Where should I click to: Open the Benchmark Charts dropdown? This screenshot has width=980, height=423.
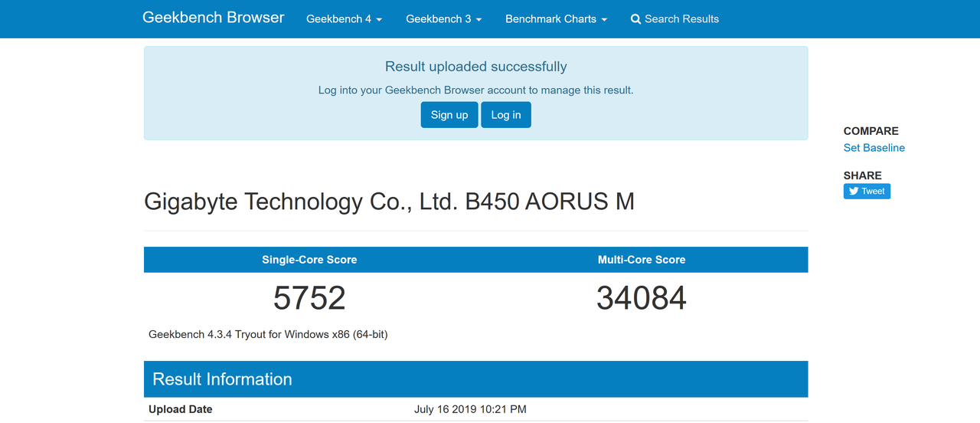click(556, 19)
